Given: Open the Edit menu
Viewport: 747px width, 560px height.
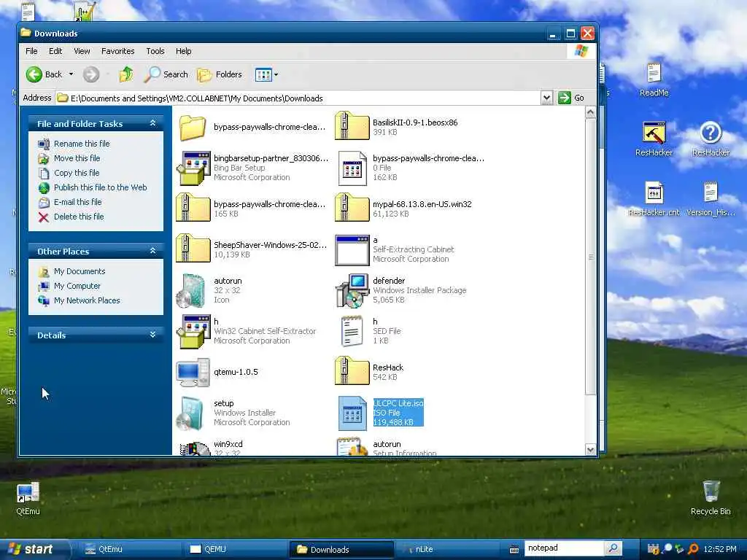Looking at the screenshot, I should tap(55, 51).
